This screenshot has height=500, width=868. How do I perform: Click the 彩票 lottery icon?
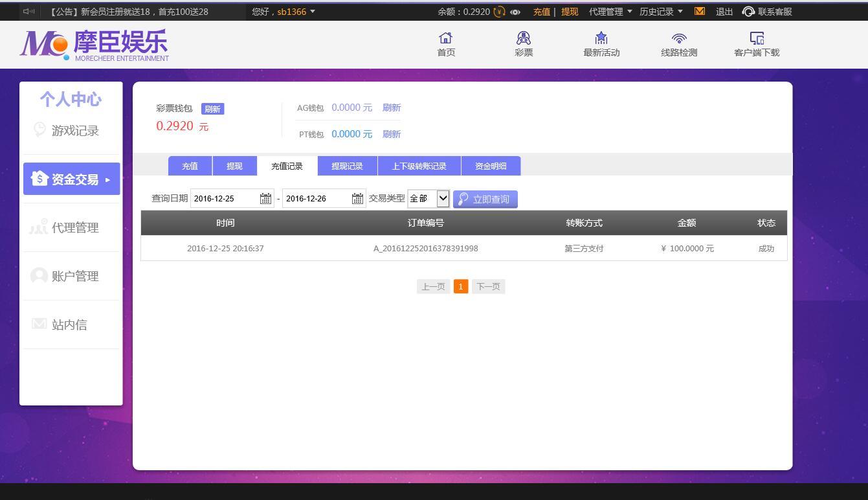[523, 44]
